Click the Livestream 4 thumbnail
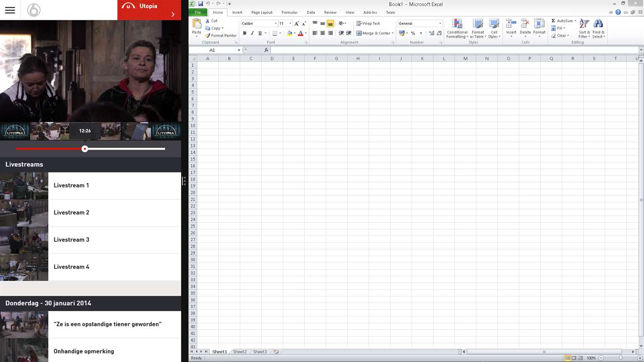 point(24,267)
